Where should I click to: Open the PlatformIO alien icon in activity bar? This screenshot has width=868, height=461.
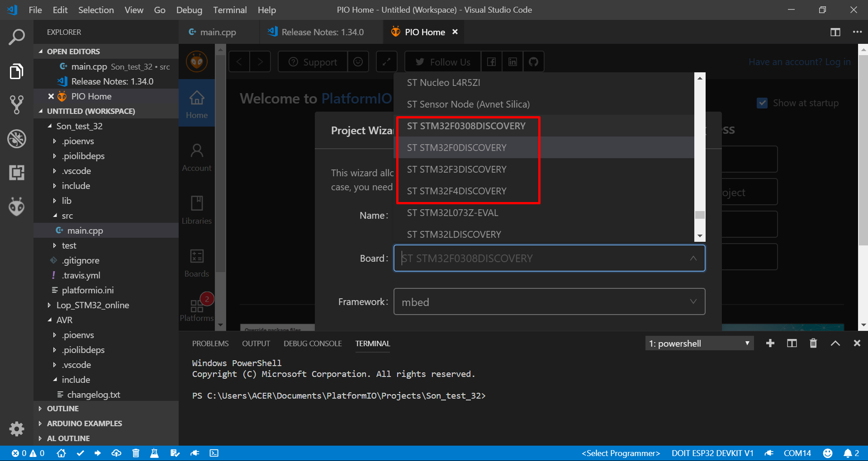17,207
